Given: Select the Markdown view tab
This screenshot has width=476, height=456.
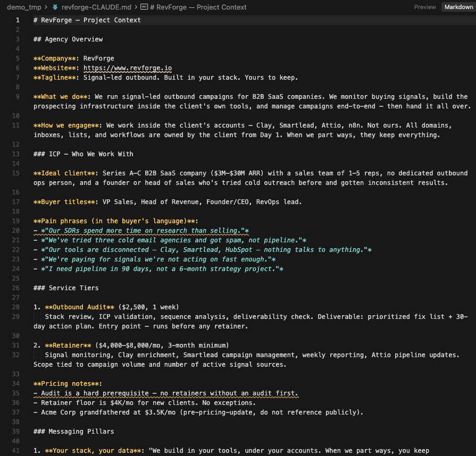Looking at the screenshot, I should (458, 7).
